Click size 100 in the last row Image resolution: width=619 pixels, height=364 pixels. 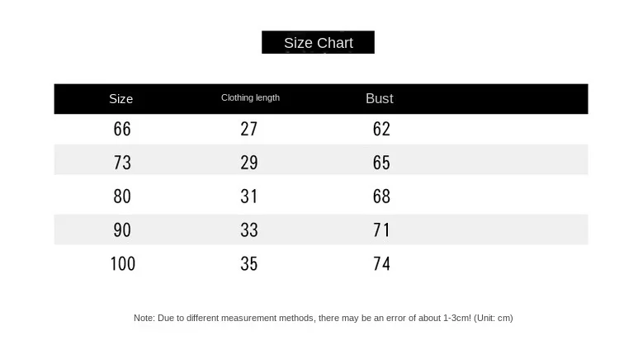coord(123,264)
